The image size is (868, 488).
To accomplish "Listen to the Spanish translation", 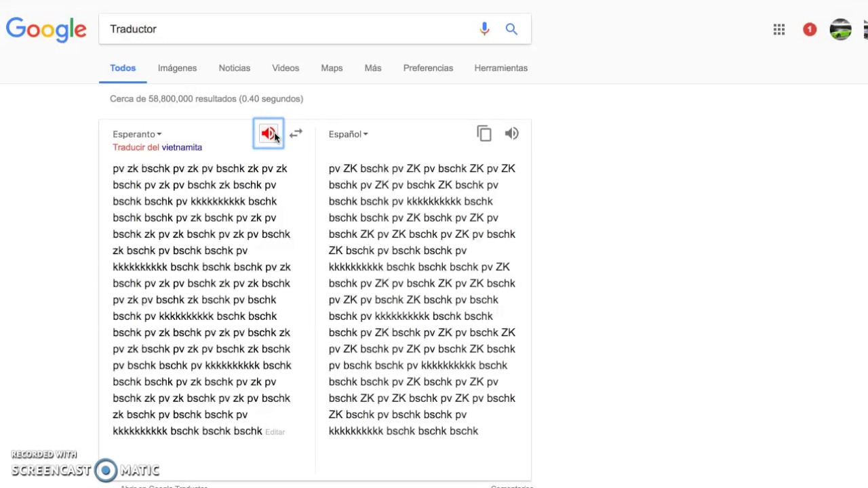I will [x=512, y=134].
